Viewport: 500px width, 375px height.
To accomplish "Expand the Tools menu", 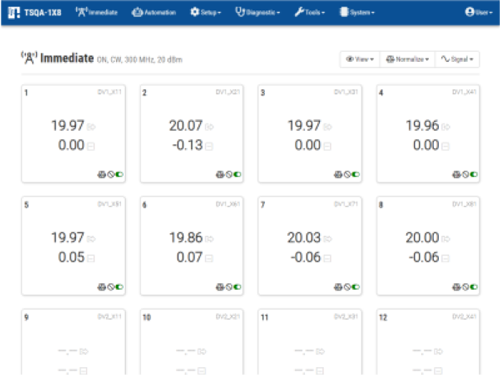I will click(x=310, y=12).
